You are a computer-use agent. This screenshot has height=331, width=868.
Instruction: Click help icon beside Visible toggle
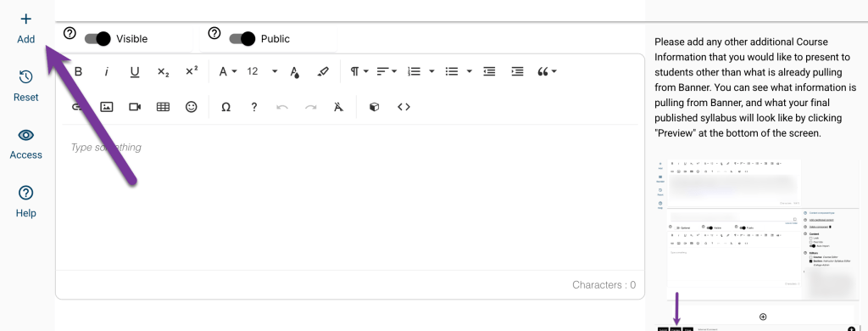70,33
